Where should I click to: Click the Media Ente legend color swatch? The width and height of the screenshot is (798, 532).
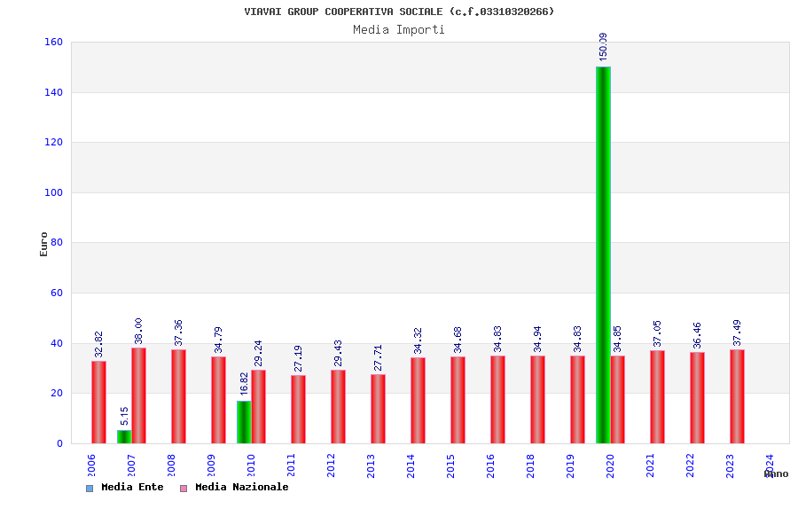90,489
